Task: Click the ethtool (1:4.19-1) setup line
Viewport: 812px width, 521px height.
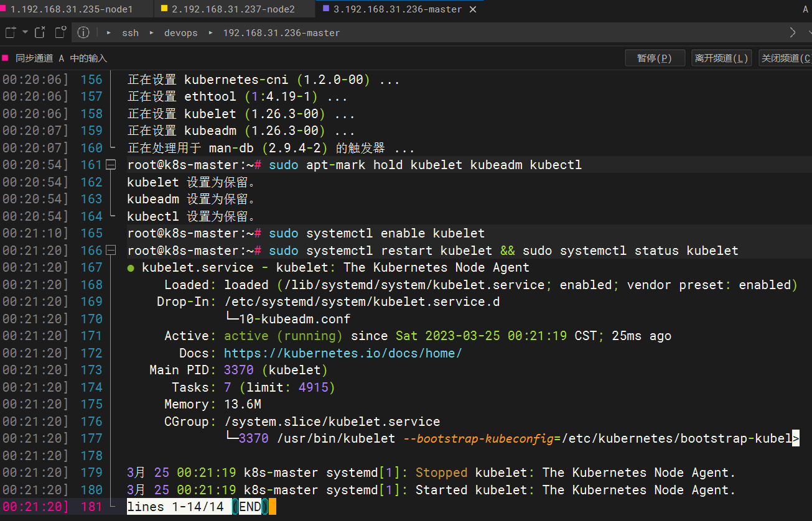Action: (x=237, y=96)
